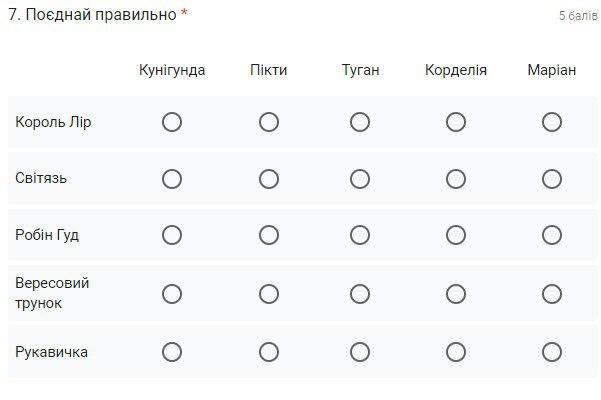The height and width of the screenshot is (400, 601).
Task: Select Туган for Робін Гуд row
Action: [x=360, y=235]
